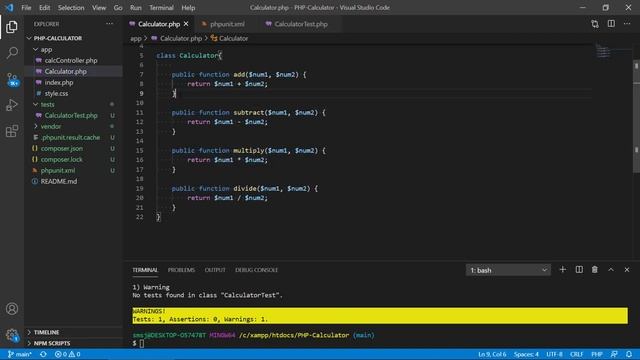Open the File menu
Image resolution: width=640 pixels, height=360 pixels.
pos(26,8)
